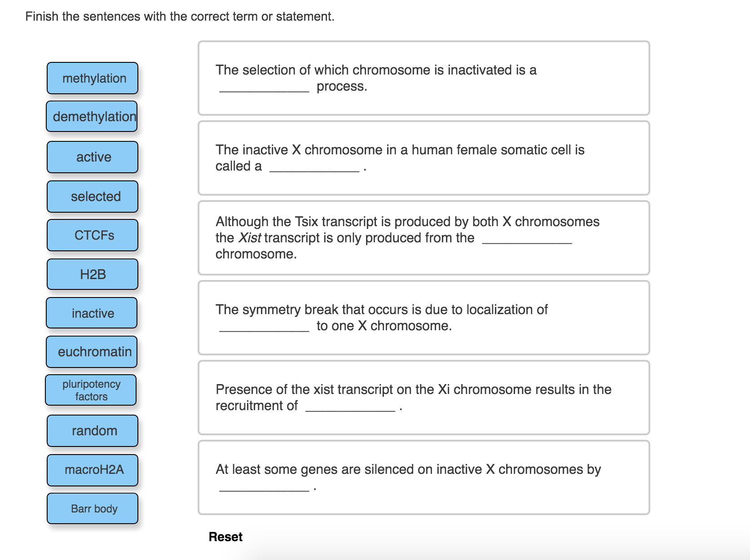The image size is (750, 560).
Task: Click the CTCFs answer tile
Action: (92, 235)
